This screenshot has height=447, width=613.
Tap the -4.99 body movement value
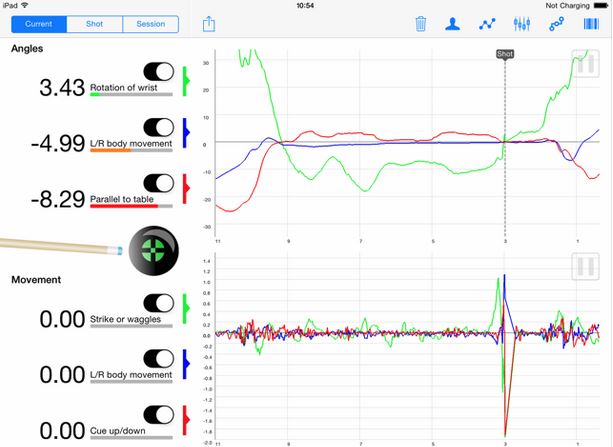pyautogui.click(x=58, y=144)
